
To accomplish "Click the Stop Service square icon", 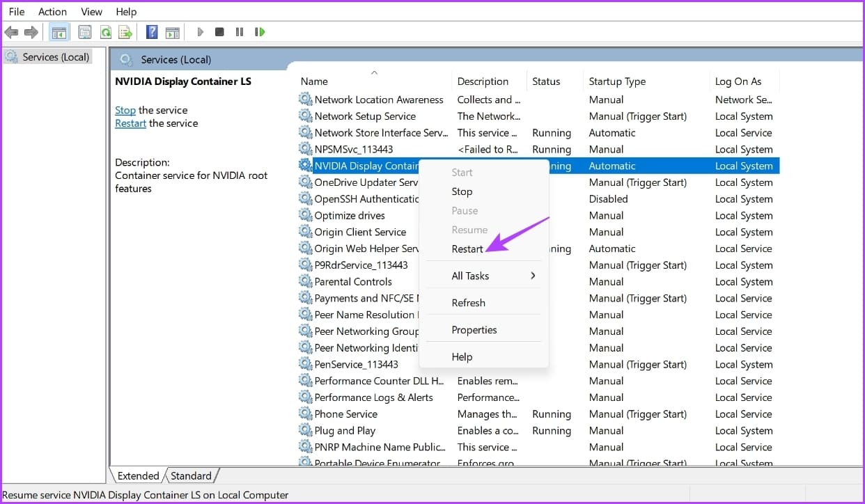I will [219, 32].
